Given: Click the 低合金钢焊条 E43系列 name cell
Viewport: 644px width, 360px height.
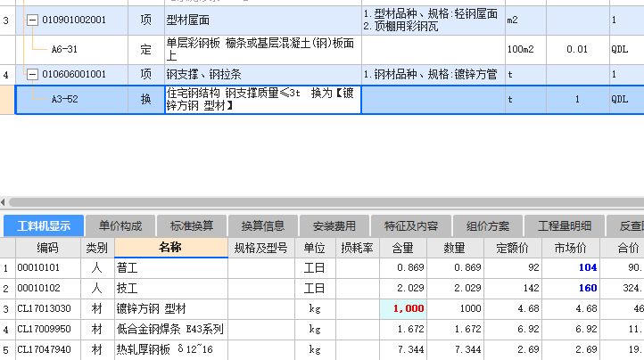Looking at the screenshot, I should point(171,330).
